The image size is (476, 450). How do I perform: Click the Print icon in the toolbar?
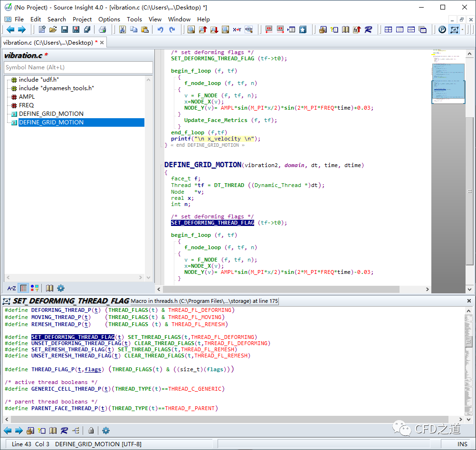coord(102,29)
